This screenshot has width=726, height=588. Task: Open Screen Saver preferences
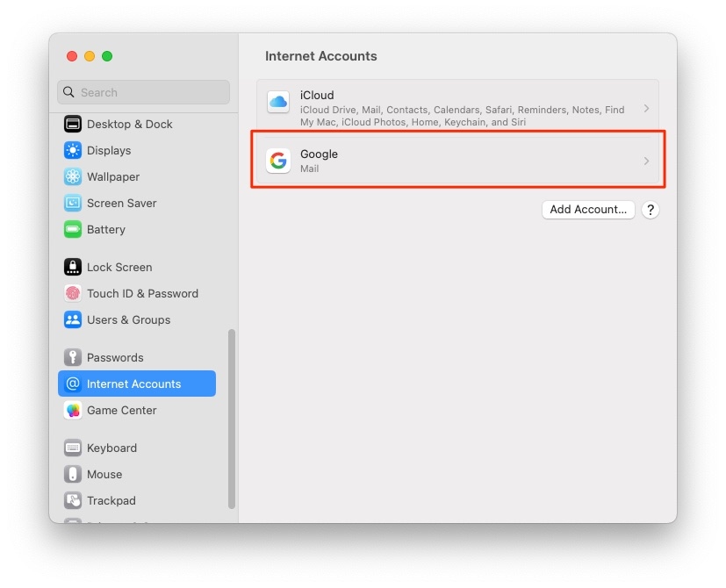point(122,203)
